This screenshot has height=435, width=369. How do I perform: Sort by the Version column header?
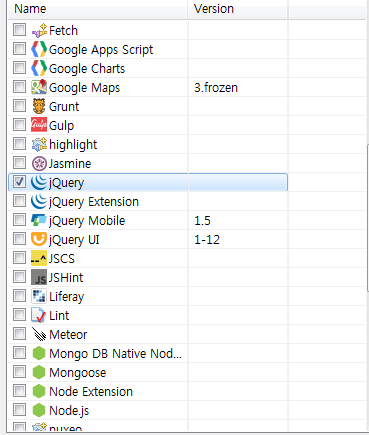238,9
